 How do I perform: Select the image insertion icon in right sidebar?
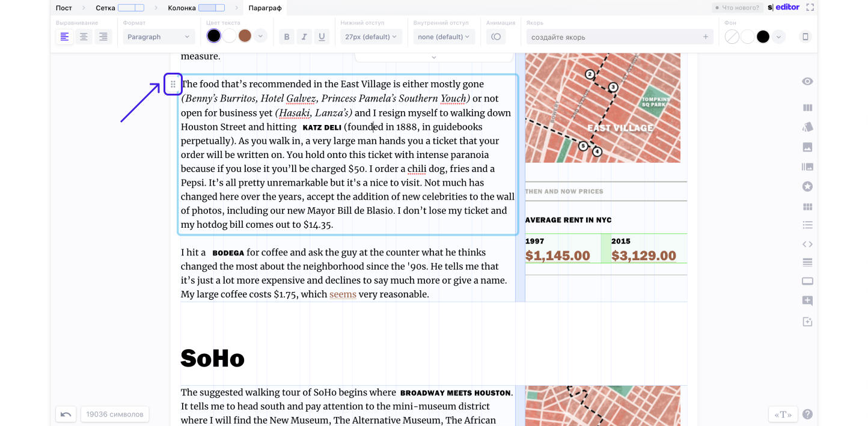pos(807,147)
